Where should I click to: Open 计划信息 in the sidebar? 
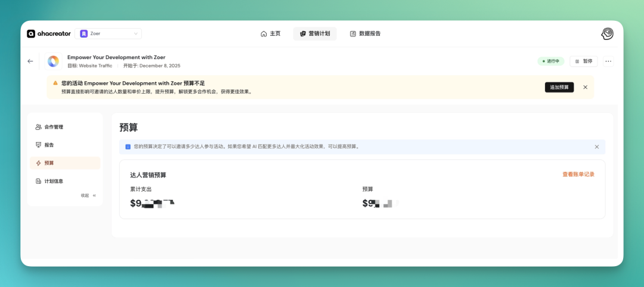pos(65,181)
